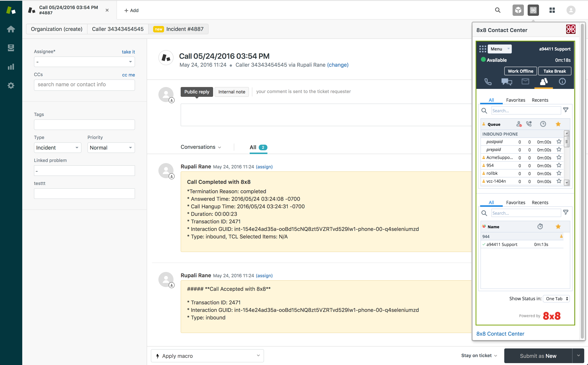Click the 8x8 Contact Center footer link
Viewport: 588px width, 365px height.
click(500, 334)
